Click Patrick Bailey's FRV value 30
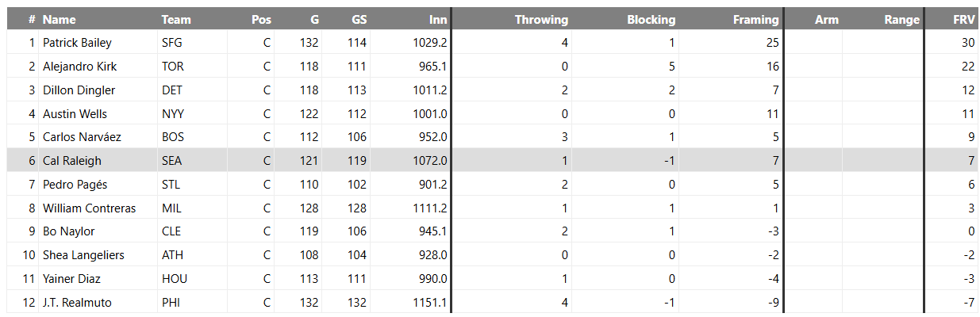Screen dimensions: 980x317 tap(968, 43)
